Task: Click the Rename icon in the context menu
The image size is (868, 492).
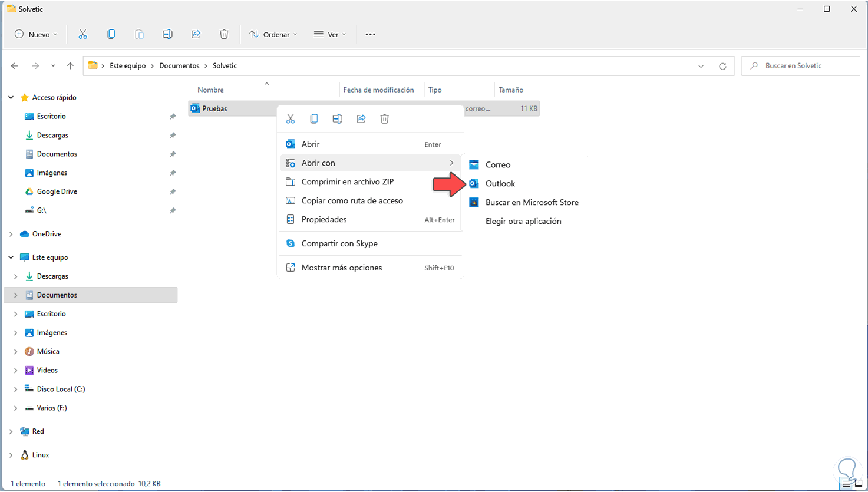Action: point(338,119)
